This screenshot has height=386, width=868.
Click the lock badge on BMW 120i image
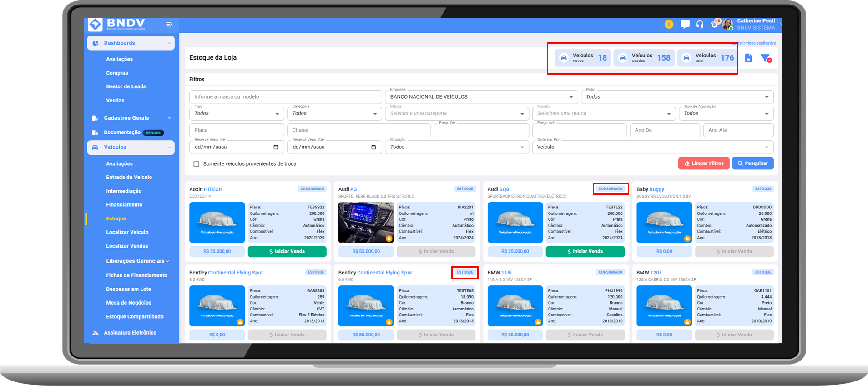tap(687, 322)
